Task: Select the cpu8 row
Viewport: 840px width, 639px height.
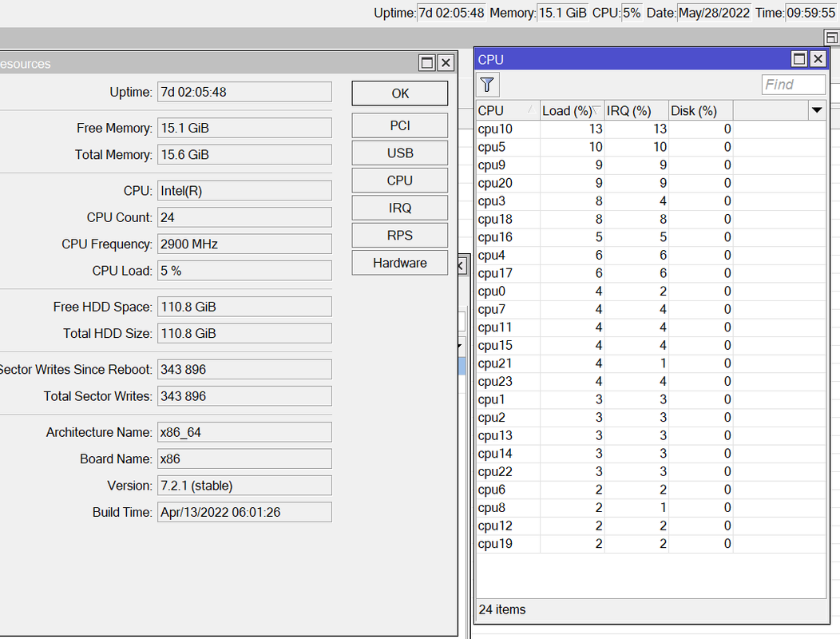Action: (x=650, y=508)
